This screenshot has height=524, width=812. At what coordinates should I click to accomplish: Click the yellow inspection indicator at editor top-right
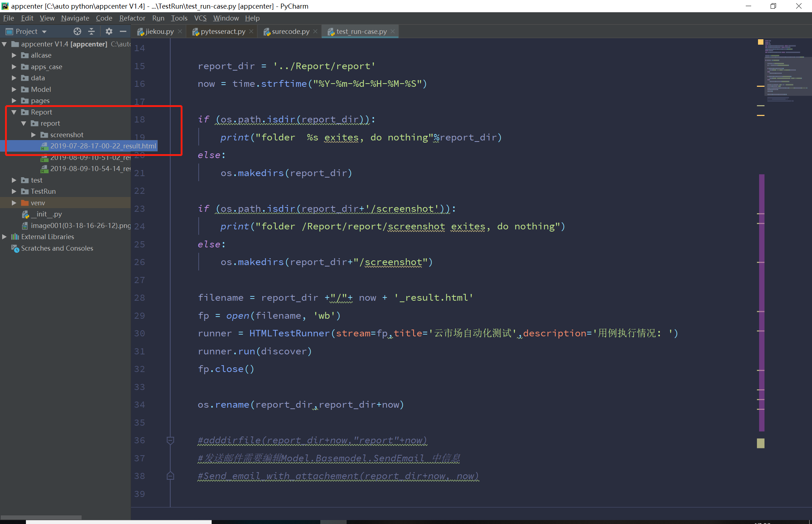tap(760, 42)
